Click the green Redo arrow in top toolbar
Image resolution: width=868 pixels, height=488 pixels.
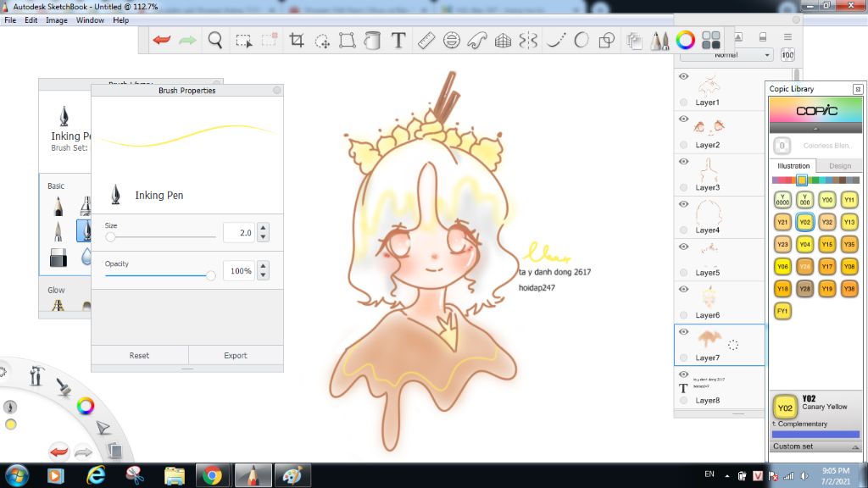tap(187, 40)
